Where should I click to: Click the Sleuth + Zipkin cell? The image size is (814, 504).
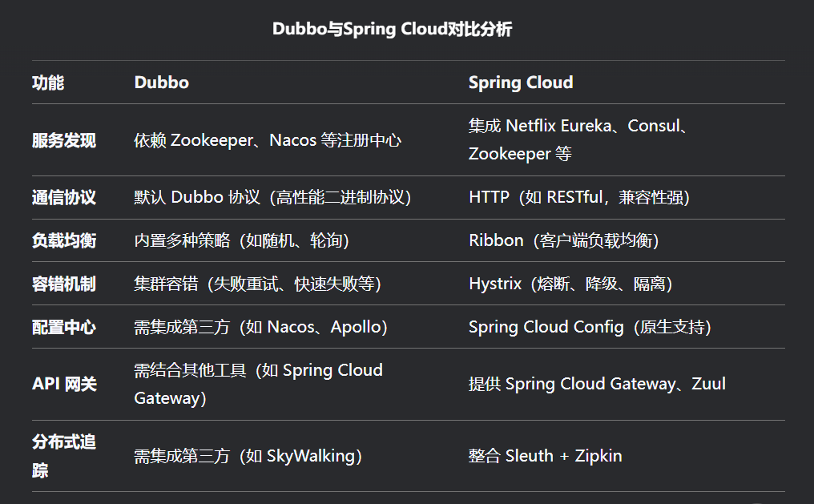click(545, 456)
